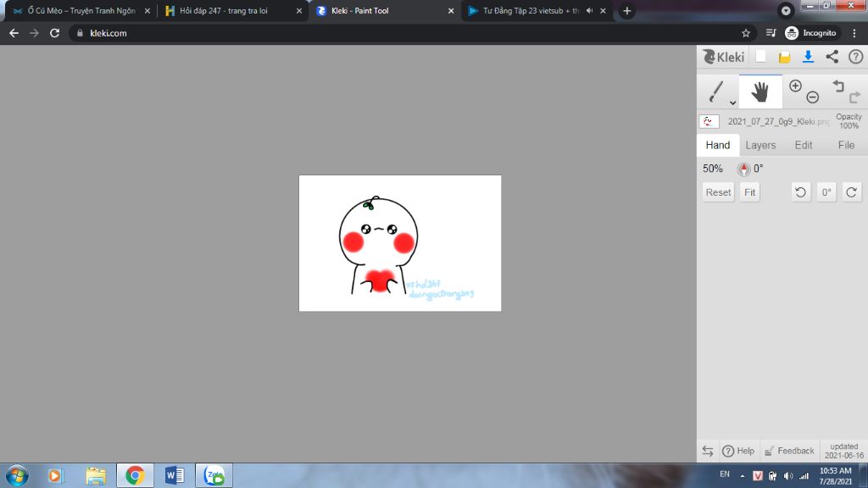Fit the canvas to view
This screenshot has width=868, height=488.
pos(749,192)
